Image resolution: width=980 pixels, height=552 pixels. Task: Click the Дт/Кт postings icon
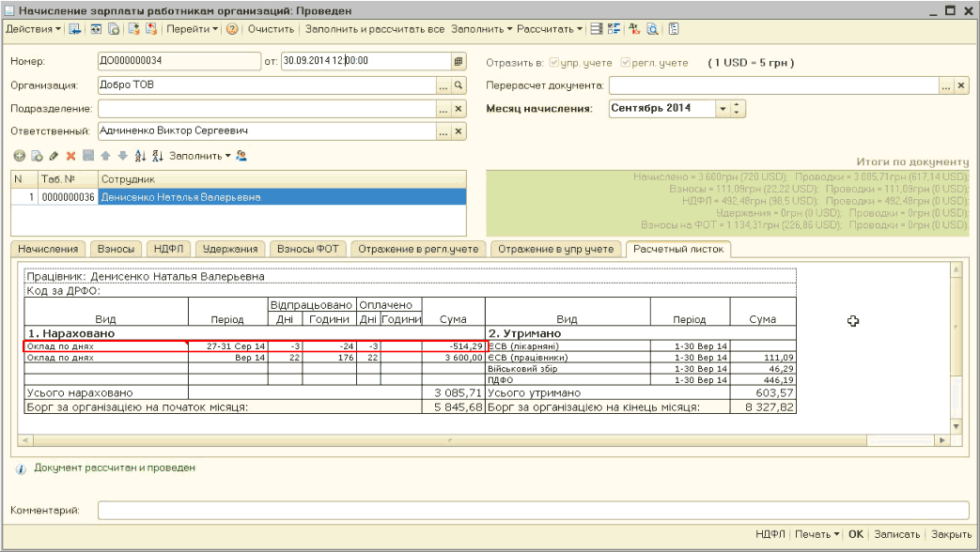coord(634,29)
